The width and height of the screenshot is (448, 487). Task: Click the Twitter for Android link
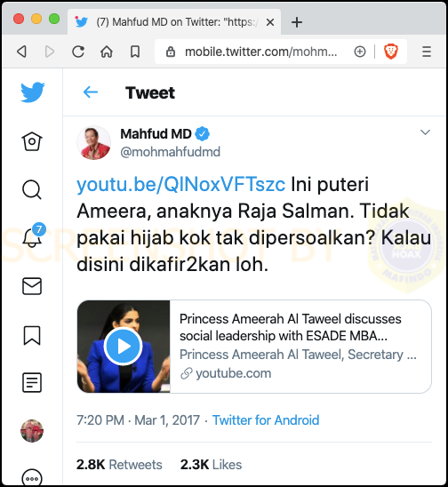coord(266,420)
